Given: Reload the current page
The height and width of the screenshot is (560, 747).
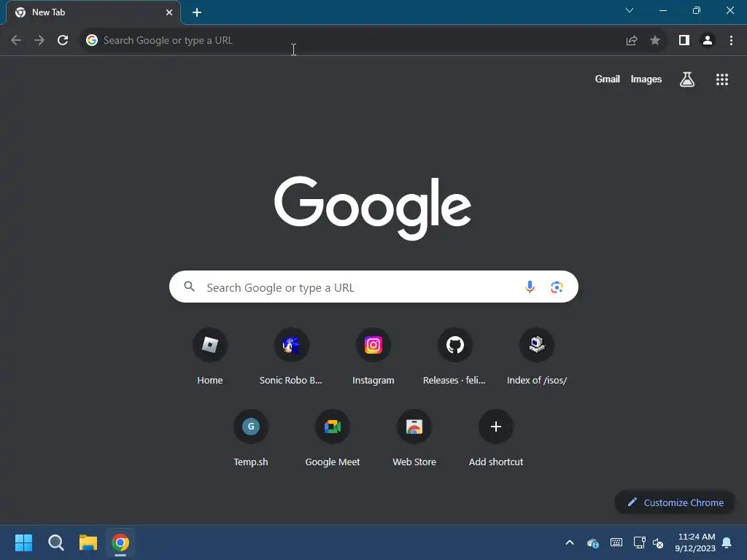Looking at the screenshot, I should [x=63, y=40].
